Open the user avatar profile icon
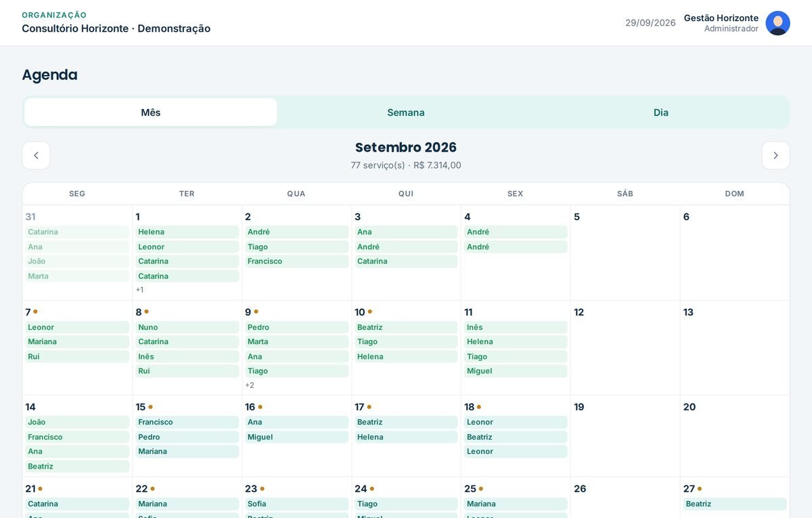812x518 pixels. point(777,23)
